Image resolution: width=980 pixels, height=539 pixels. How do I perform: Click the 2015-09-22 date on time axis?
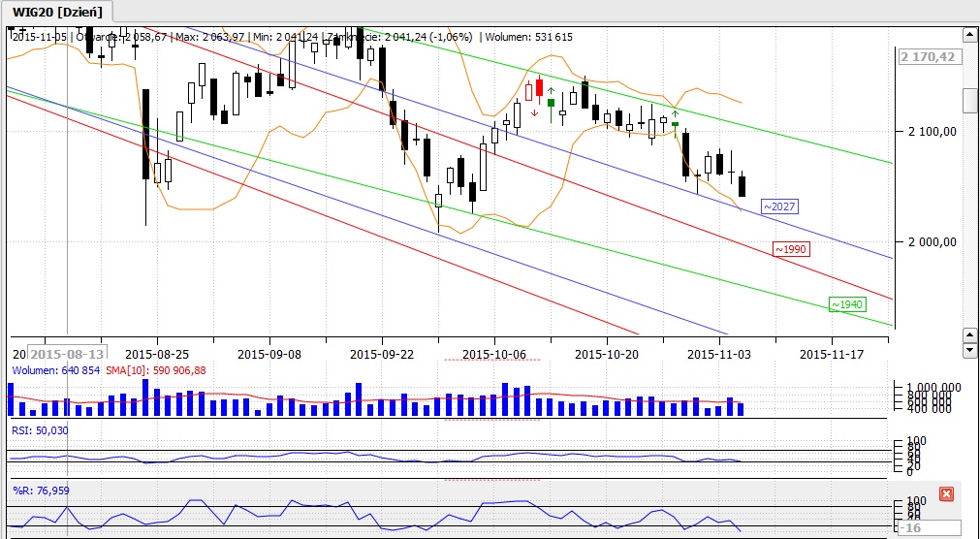382,354
